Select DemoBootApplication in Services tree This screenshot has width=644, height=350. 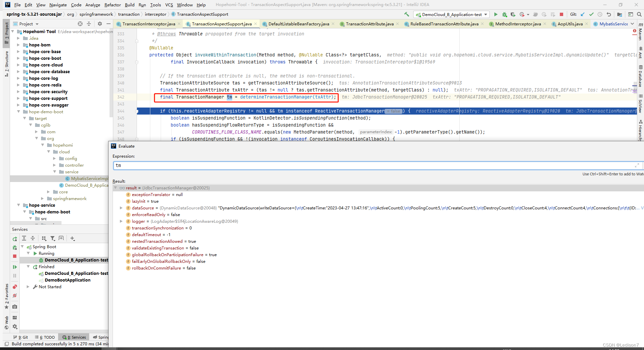click(67, 280)
